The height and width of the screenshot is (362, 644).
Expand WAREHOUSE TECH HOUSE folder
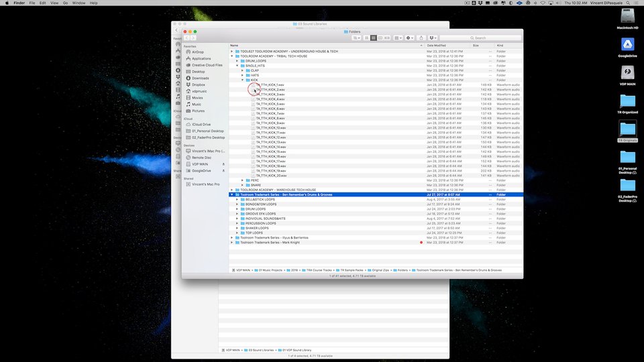tap(232, 190)
